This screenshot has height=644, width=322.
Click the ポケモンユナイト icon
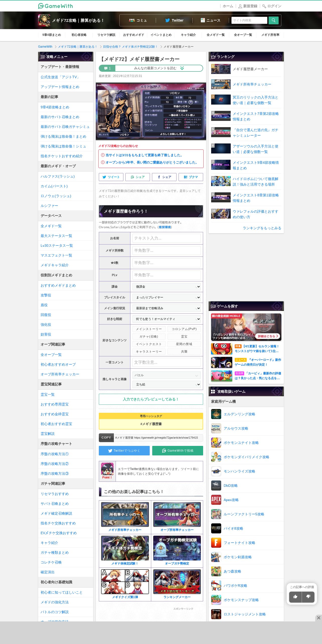click(216, 443)
